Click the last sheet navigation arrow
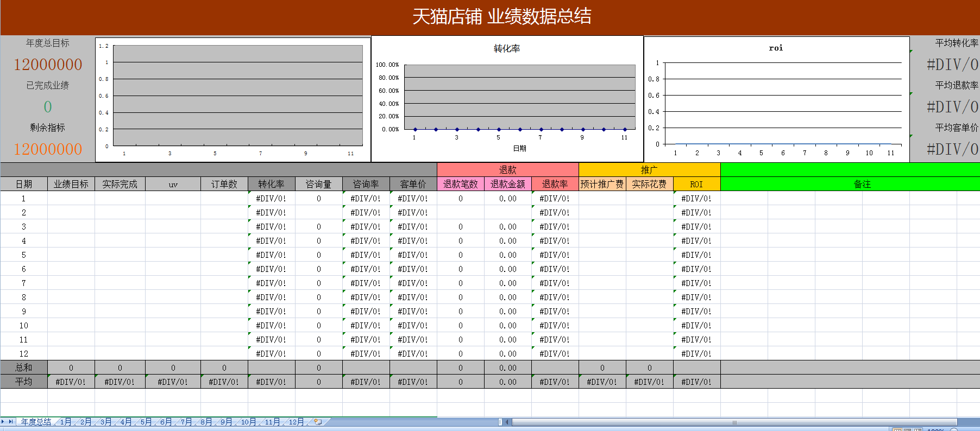 (x=11, y=422)
